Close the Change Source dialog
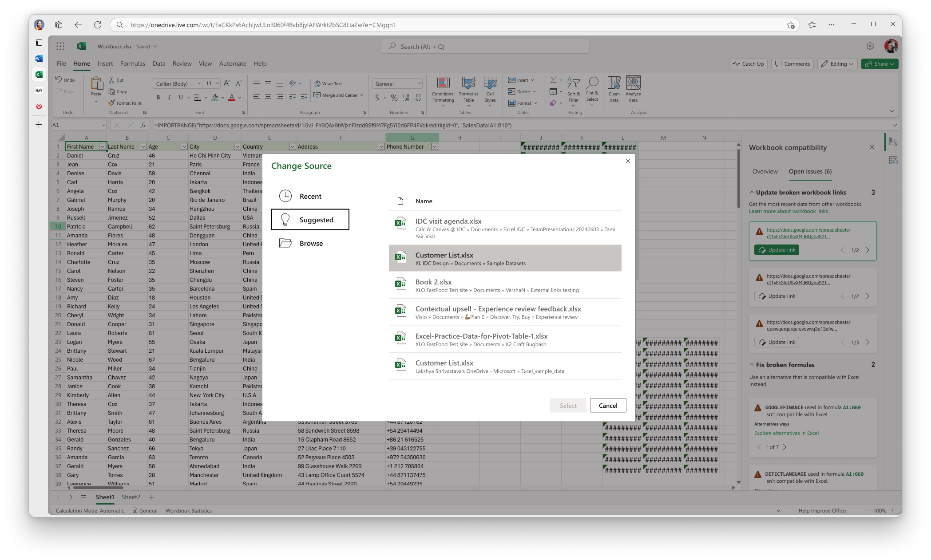Viewport: 931px width, 560px height. [628, 161]
